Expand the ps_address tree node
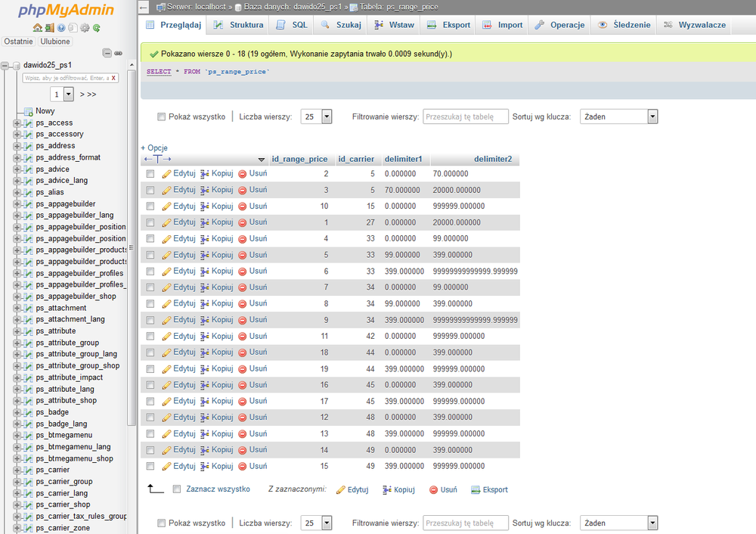756x534 pixels. click(17, 146)
